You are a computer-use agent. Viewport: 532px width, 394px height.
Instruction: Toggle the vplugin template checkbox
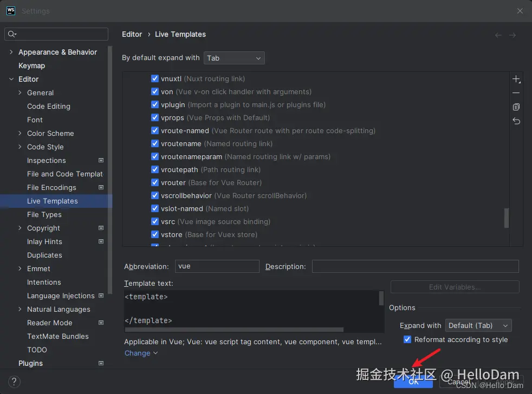(155, 104)
